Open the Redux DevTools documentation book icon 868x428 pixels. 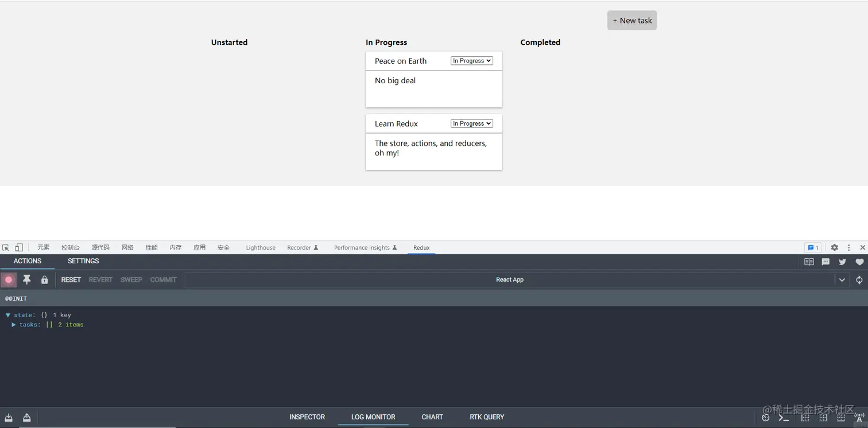coord(809,262)
